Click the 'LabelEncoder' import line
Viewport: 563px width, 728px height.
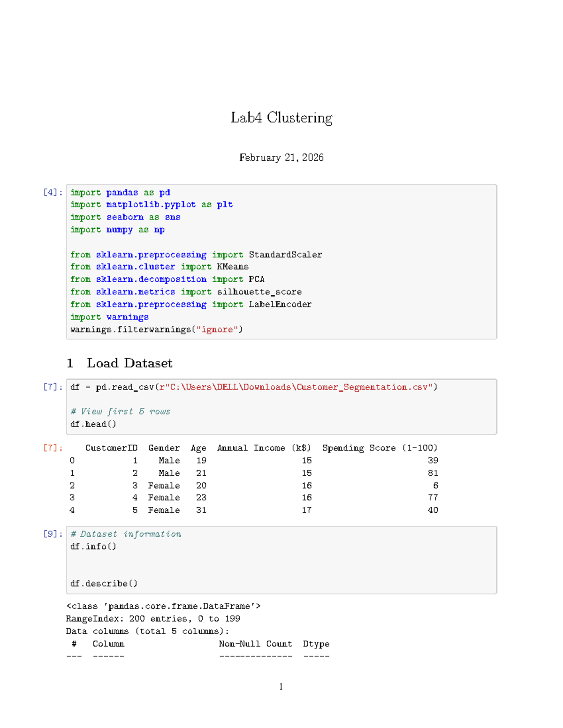[x=191, y=304]
